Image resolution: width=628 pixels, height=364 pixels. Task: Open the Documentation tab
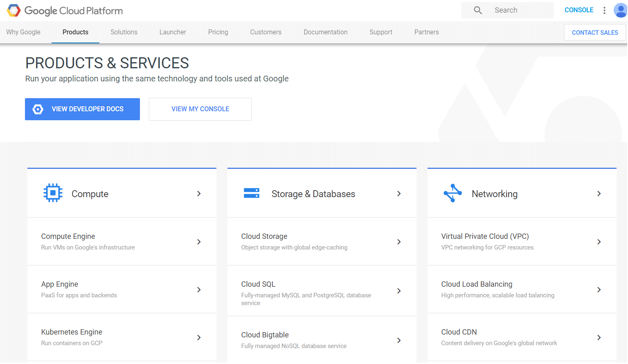point(326,32)
